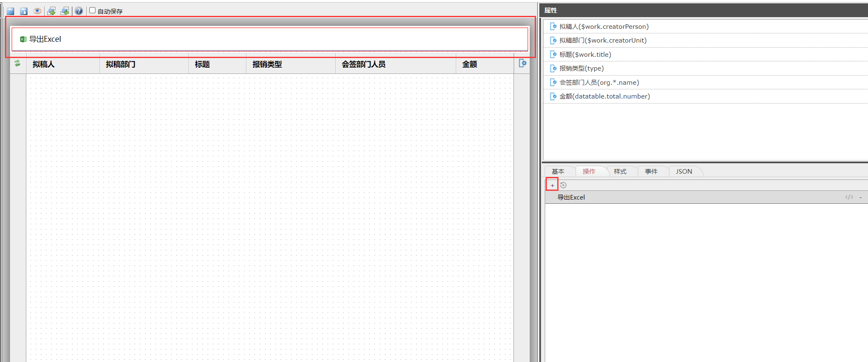Select the 拟稿部门 column header

[144, 64]
